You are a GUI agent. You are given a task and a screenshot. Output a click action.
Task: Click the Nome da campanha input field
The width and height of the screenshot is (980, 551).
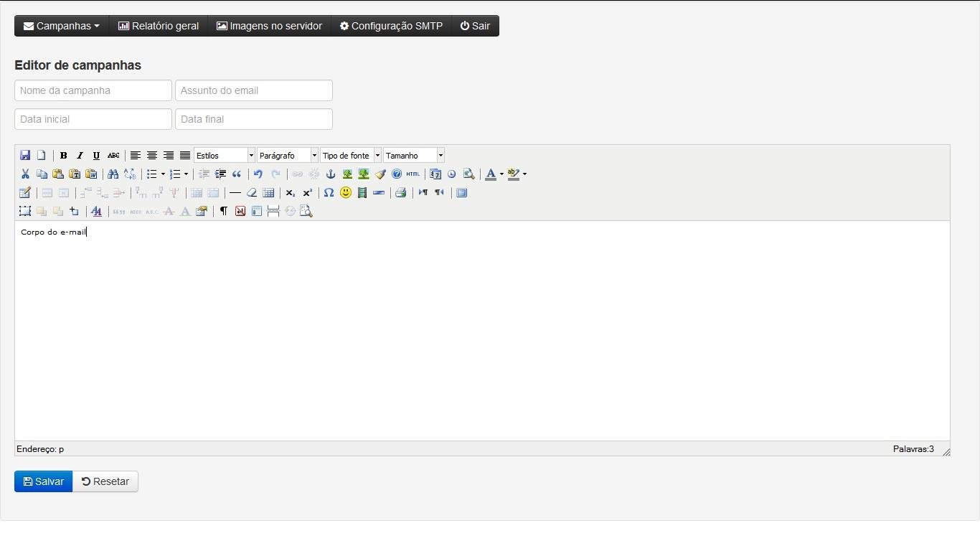[x=93, y=90]
